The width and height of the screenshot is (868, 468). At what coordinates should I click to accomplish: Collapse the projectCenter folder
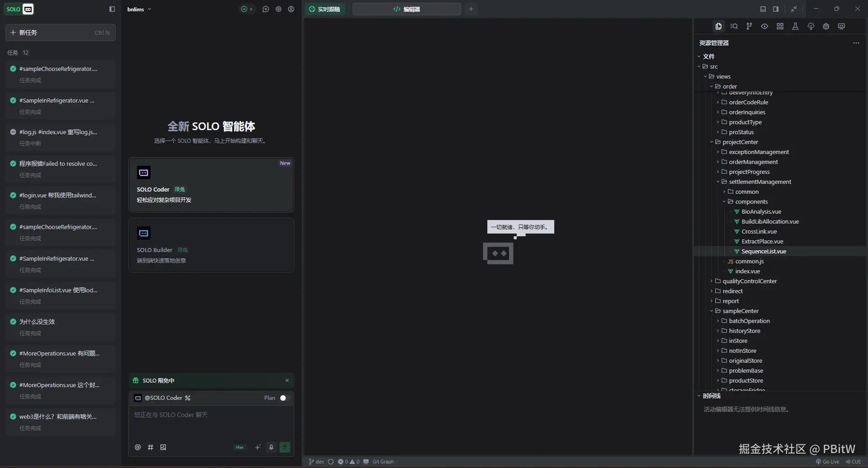[712, 142]
